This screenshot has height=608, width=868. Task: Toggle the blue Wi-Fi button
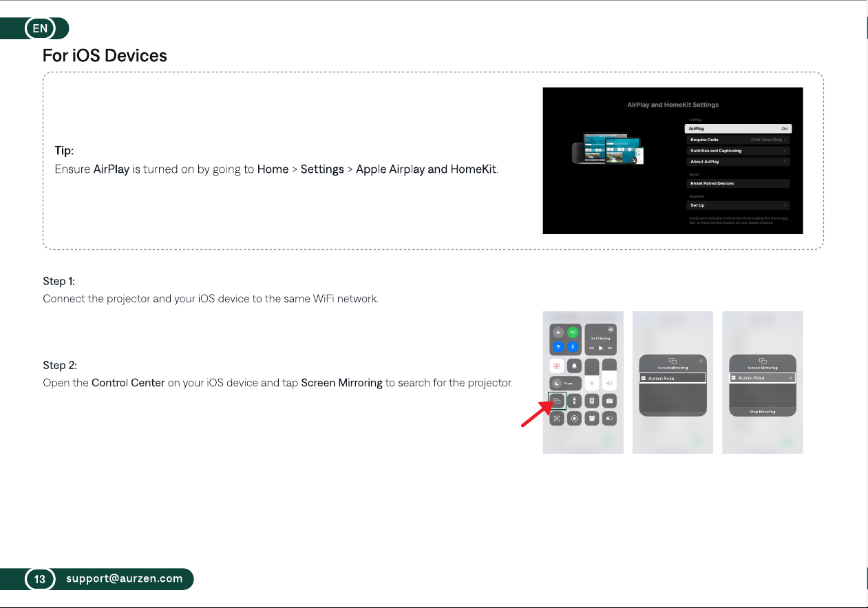click(558, 346)
